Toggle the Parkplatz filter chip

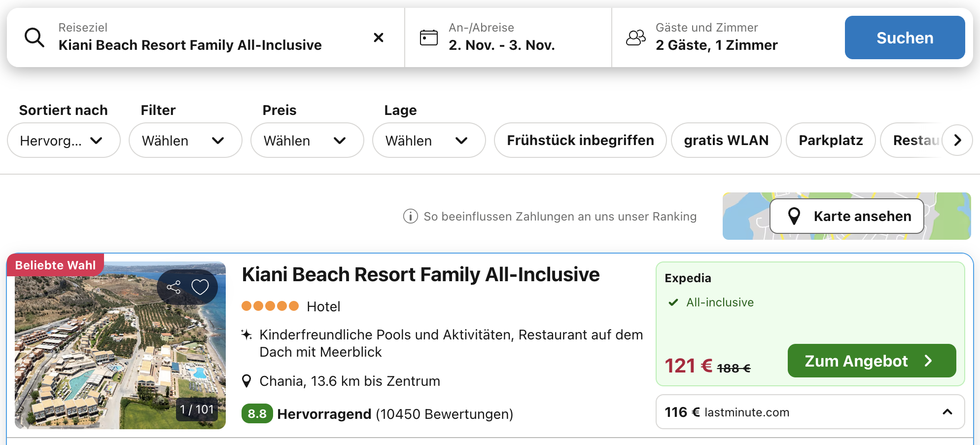[830, 141]
